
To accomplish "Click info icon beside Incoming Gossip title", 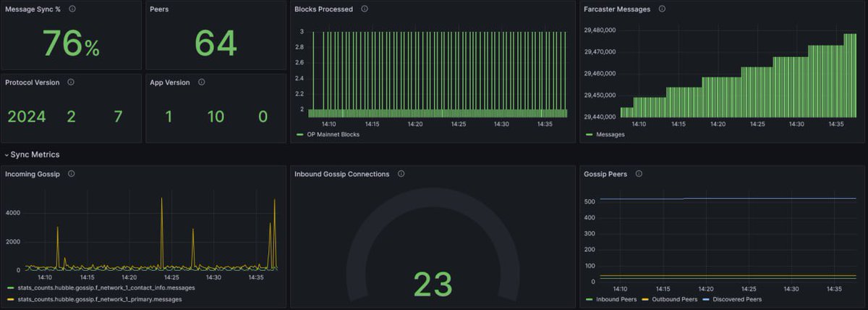I will [x=71, y=174].
